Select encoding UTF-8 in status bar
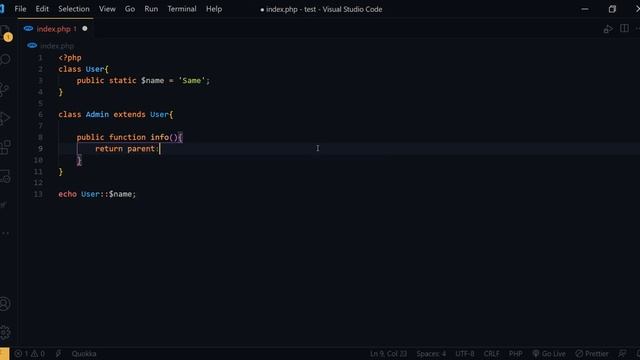This screenshot has height=360, width=640. click(x=464, y=354)
